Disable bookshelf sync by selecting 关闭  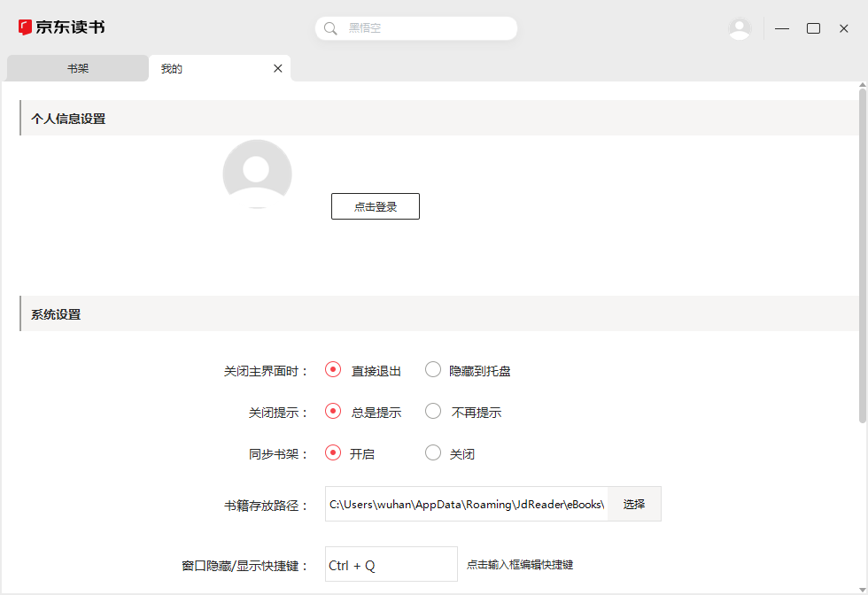coord(432,453)
